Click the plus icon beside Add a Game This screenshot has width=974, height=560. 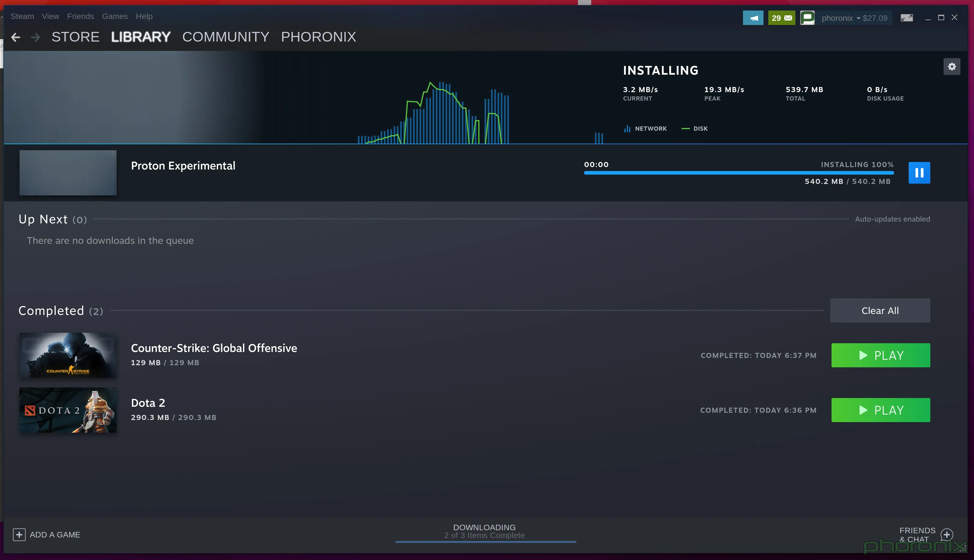click(x=19, y=534)
